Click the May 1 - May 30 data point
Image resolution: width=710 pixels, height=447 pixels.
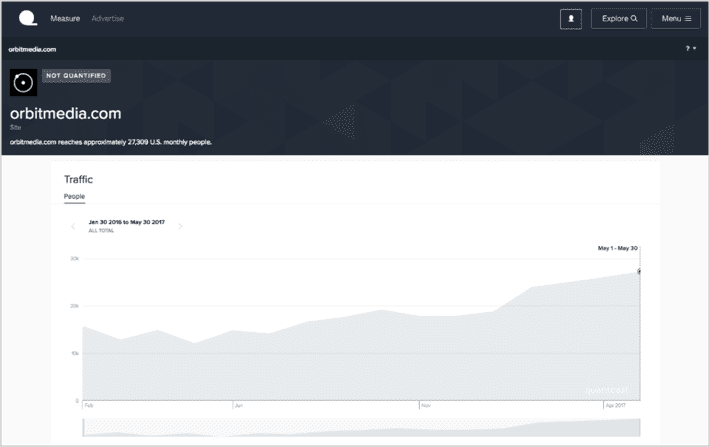coord(639,272)
